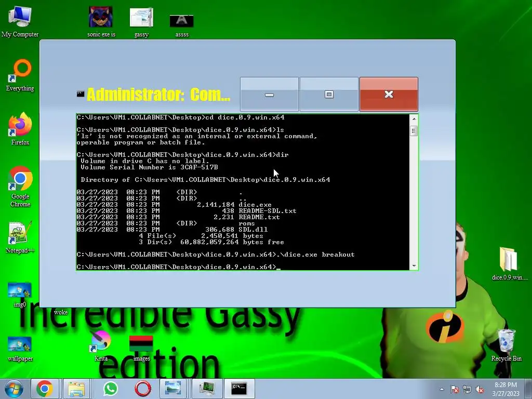Viewport: 532px width, 399px height.
Task: Click the muted volume tray icon
Action: point(480,389)
